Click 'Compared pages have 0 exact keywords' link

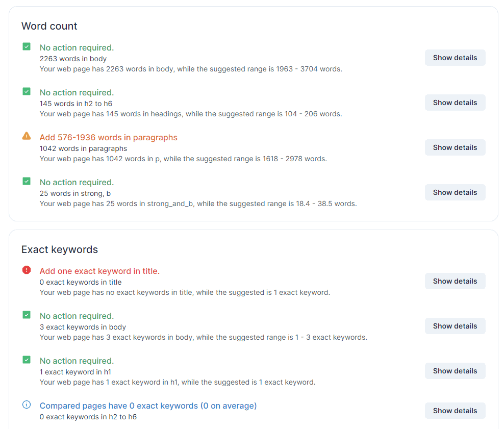point(148,406)
